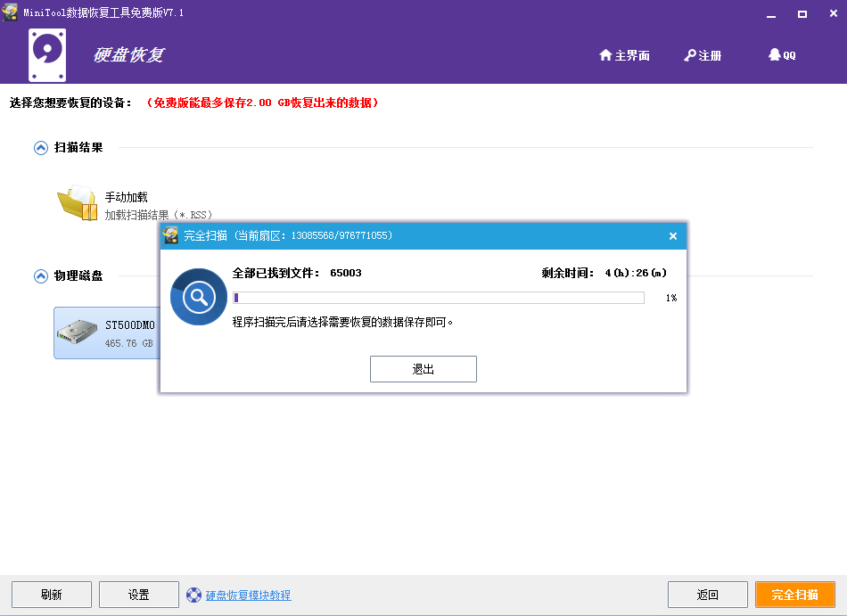Open 硬盘恢复模块教程 tutorial link
Viewport: 847px width, 616px height.
[248, 595]
